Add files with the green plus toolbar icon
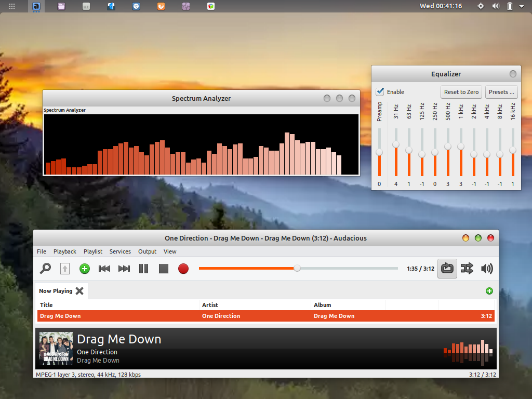Viewport: 532px width, 399px height. click(85, 269)
